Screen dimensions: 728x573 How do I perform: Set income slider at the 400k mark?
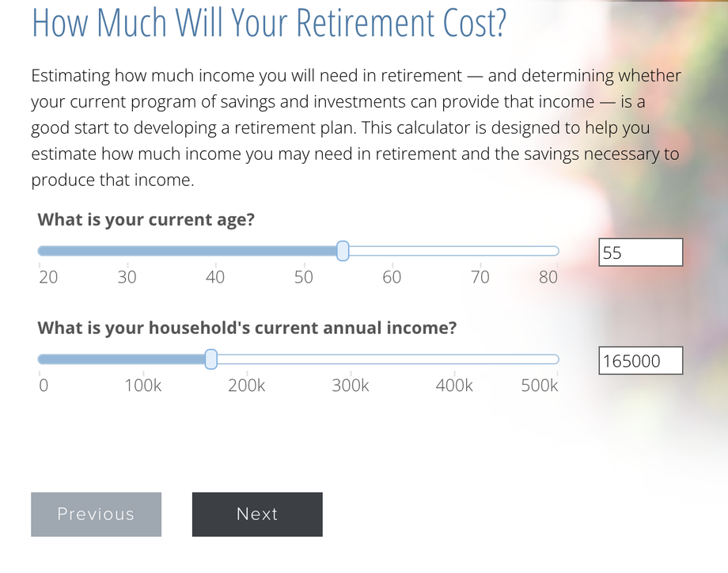[x=454, y=359]
